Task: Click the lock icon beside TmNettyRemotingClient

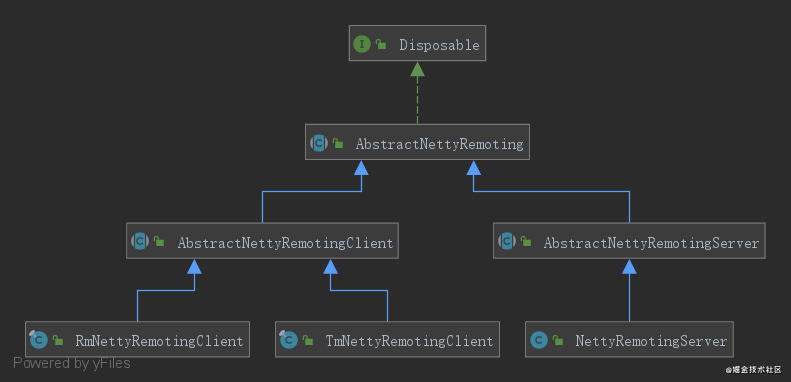Action: pos(308,340)
